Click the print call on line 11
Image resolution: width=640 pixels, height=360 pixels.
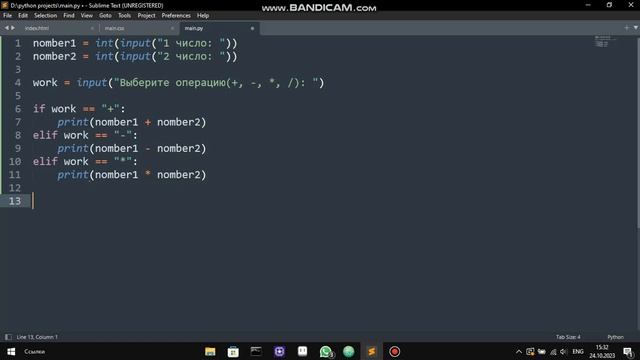point(73,175)
